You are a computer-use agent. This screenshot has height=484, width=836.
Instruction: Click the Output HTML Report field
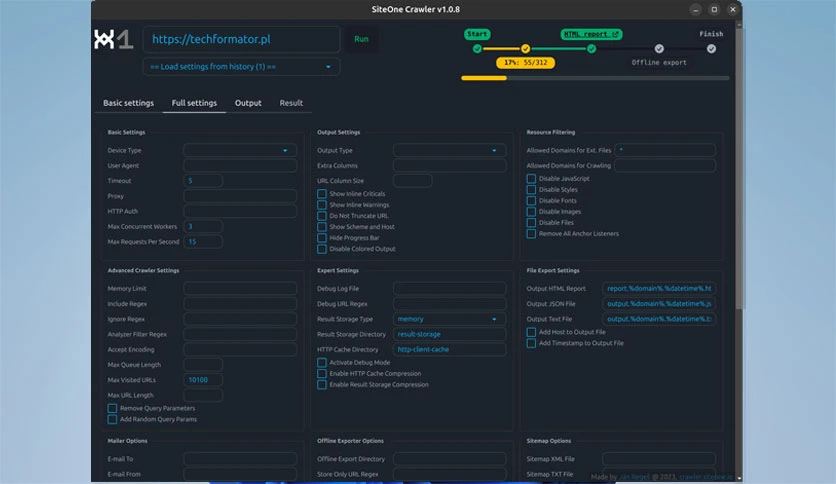tap(659, 288)
